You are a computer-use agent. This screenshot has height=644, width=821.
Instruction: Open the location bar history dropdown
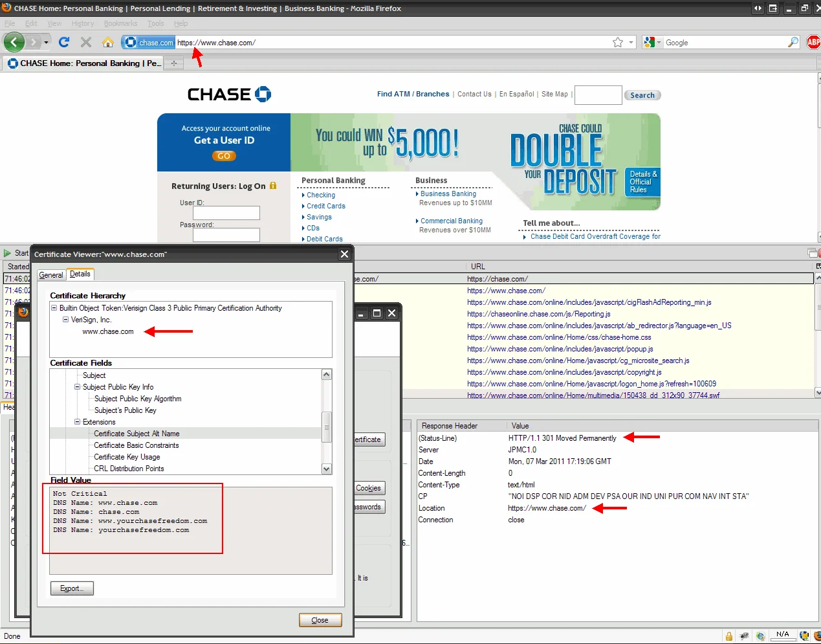(632, 42)
